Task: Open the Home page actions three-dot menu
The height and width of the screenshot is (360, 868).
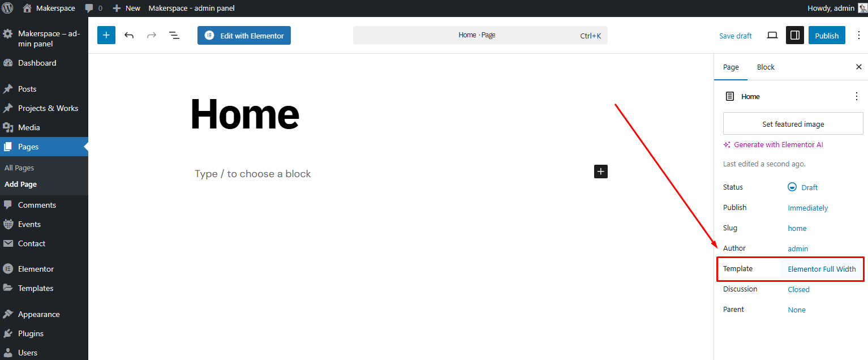Action: point(856,96)
